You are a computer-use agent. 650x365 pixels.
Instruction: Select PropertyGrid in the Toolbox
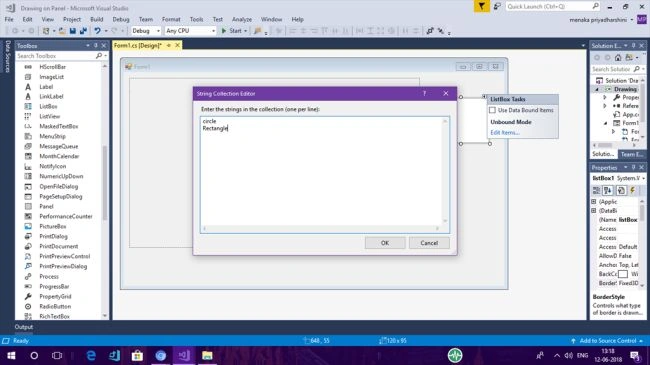pyautogui.click(x=55, y=297)
